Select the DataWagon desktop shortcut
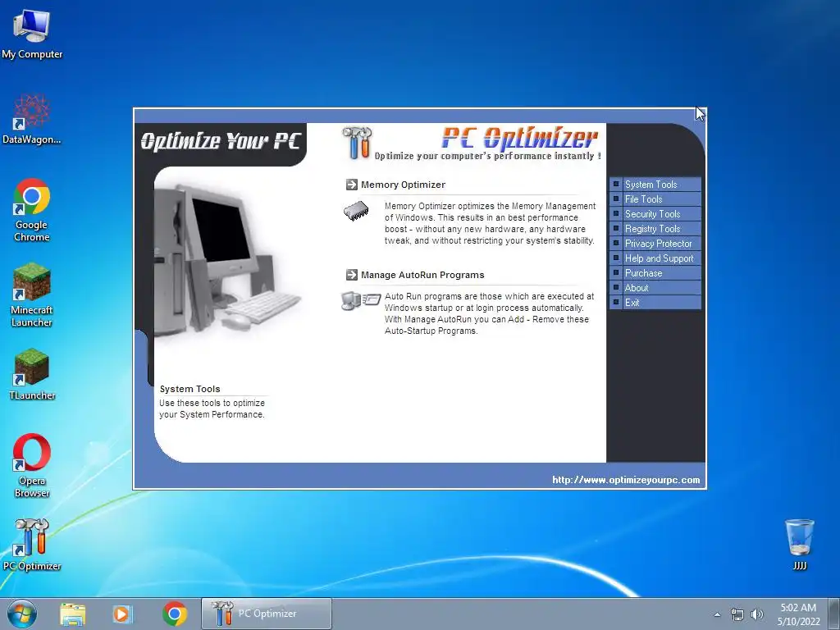Viewport: 840px width, 630px height. (x=32, y=119)
